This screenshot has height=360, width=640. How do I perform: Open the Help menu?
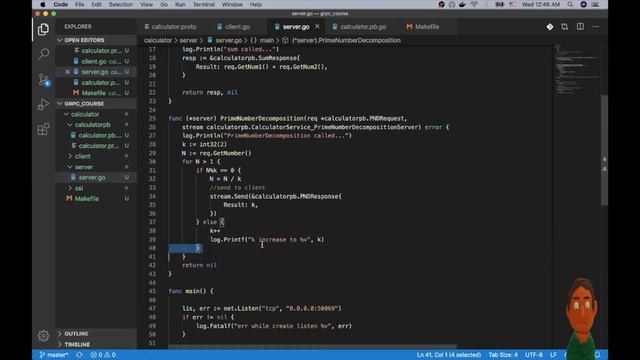click(x=256, y=4)
